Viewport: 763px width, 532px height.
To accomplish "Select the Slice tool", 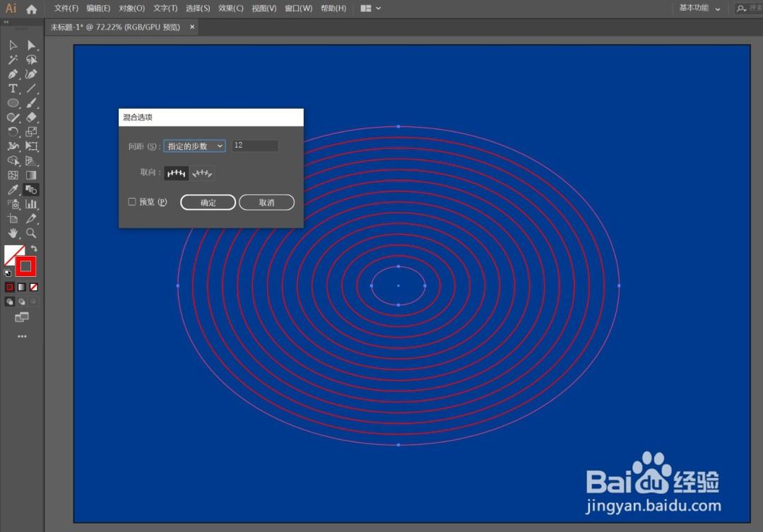I will 32,218.
